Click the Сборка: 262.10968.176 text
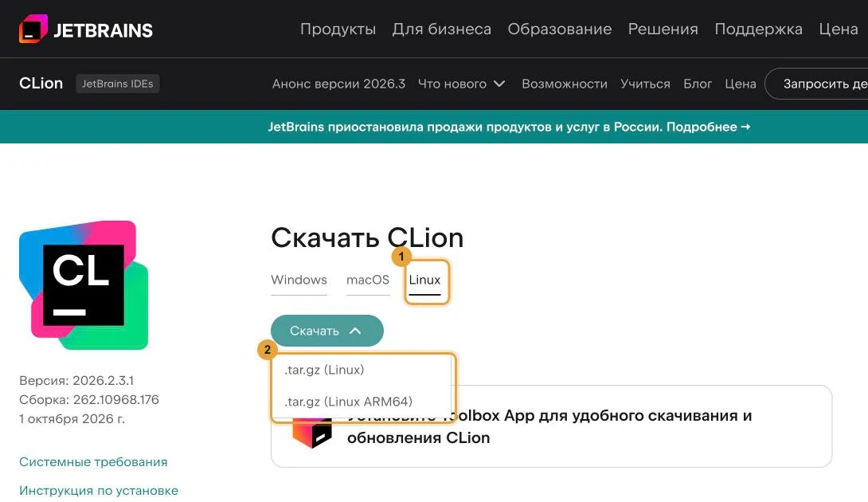The width and height of the screenshot is (868, 502). (89, 399)
